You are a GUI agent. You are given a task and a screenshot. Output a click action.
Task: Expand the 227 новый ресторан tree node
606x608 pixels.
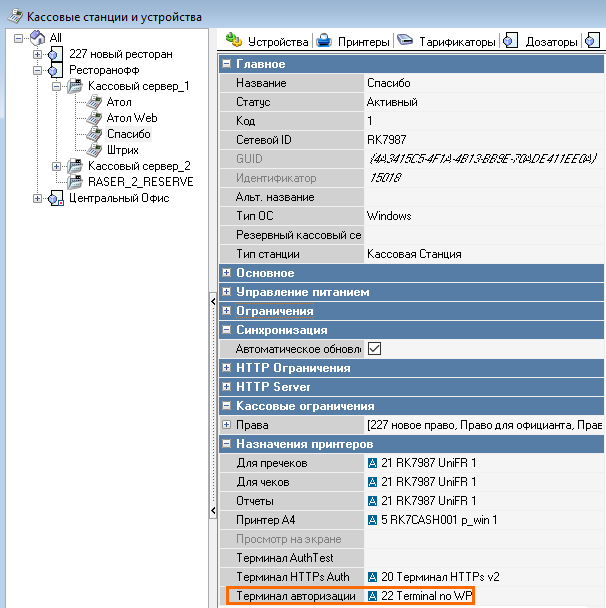[38, 54]
